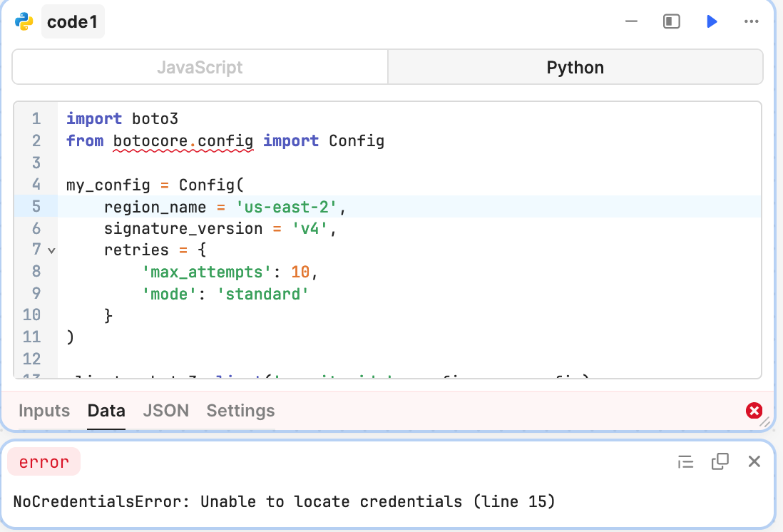Viewport: 783px width, 532px height.
Task: Collapse the retries block fold arrow
Action: click(51, 250)
